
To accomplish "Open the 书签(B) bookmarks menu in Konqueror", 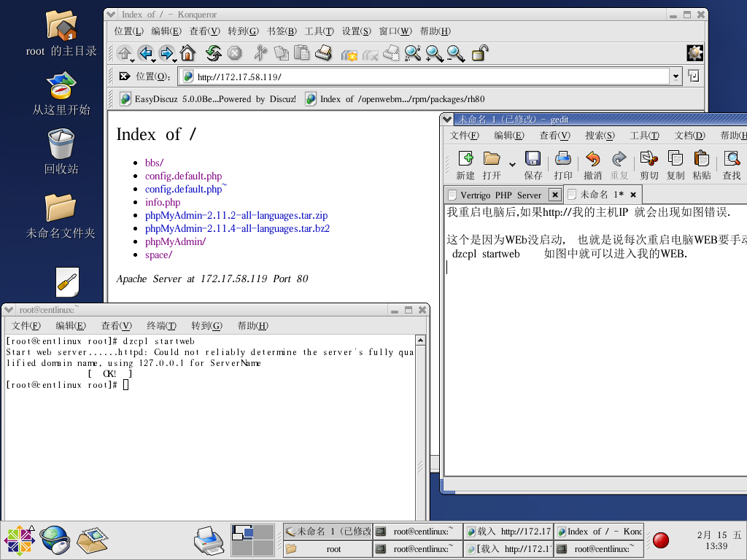I will point(282,31).
